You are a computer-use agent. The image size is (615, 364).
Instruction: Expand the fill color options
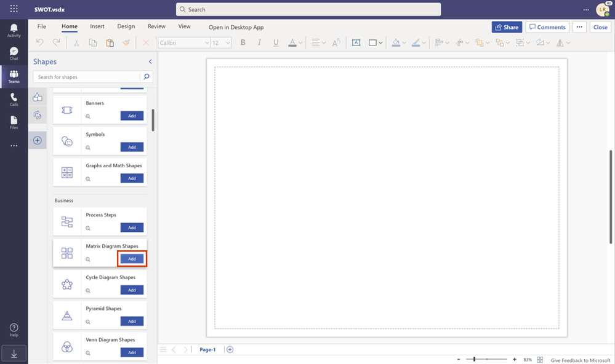click(404, 43)
